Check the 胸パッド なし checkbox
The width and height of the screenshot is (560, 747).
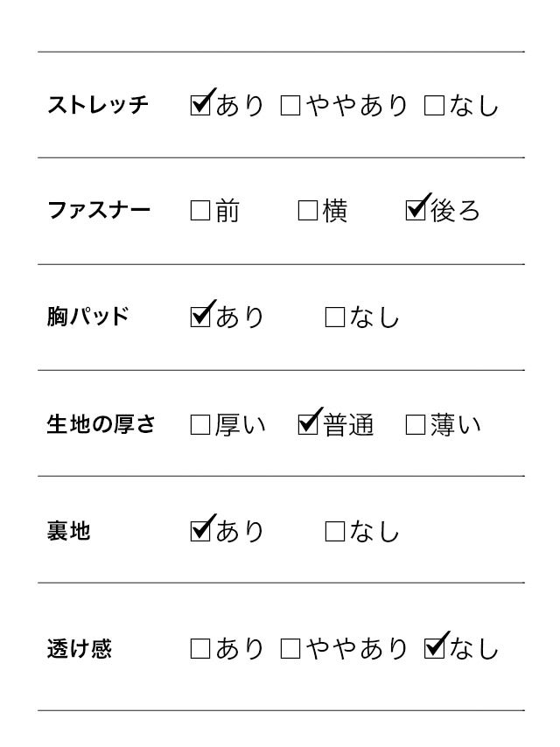(335, 318)
